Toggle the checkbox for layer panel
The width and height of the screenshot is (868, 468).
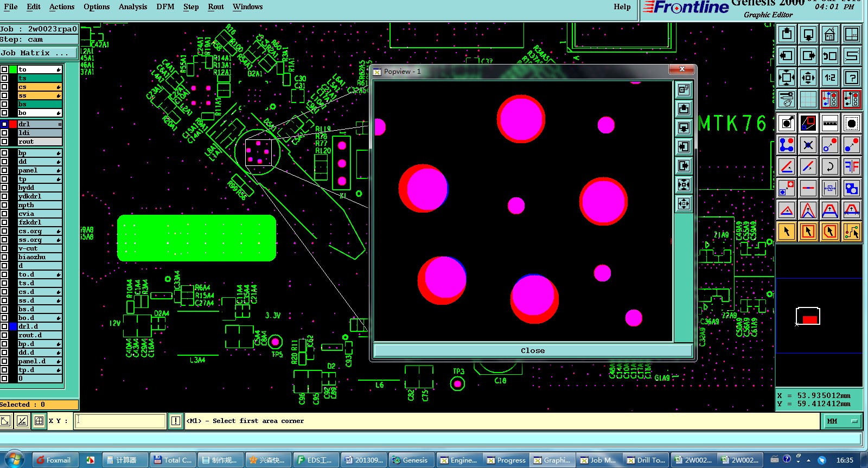(4, 170)
